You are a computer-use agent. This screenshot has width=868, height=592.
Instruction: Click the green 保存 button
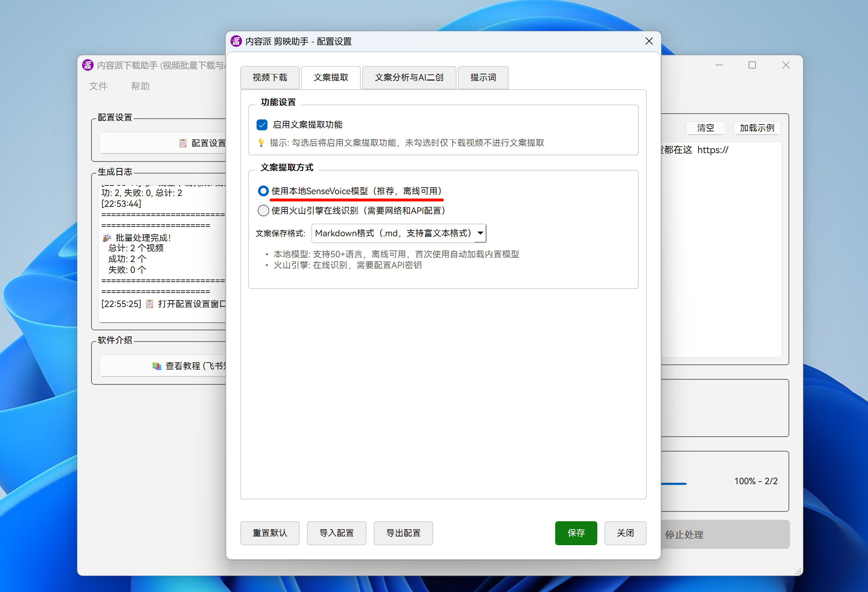click(576, 533)
